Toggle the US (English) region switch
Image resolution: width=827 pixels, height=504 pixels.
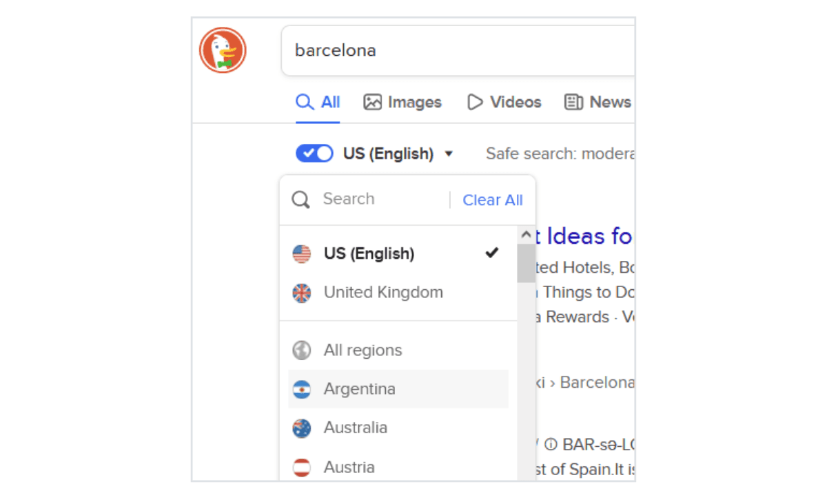[314, 154]
